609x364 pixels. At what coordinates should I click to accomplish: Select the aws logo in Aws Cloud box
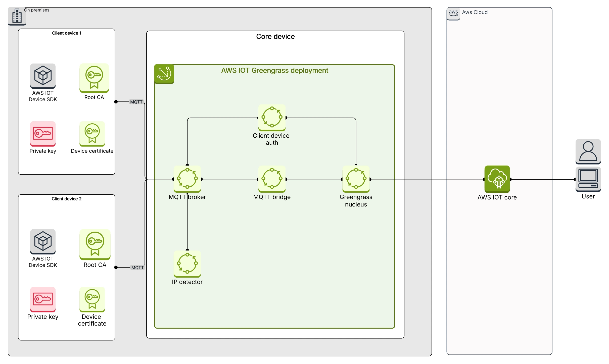click(x=453, y=13)
